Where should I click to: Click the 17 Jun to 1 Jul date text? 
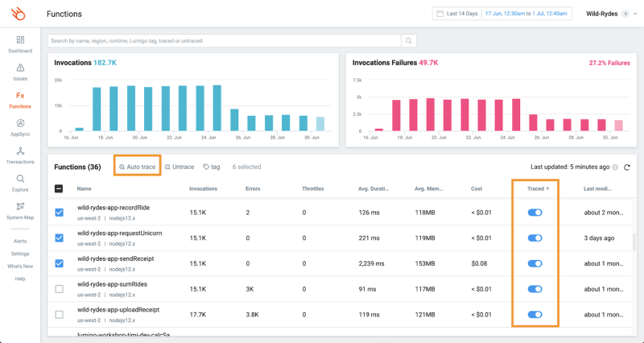click(526, 14)
